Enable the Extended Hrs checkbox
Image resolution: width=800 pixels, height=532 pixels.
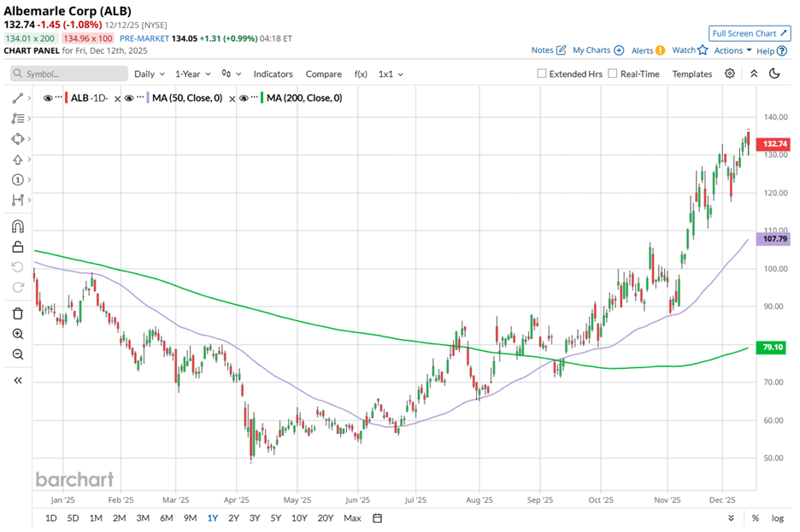point(542,73)
